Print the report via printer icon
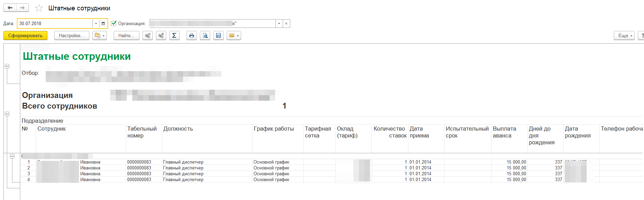 [191, 36]
